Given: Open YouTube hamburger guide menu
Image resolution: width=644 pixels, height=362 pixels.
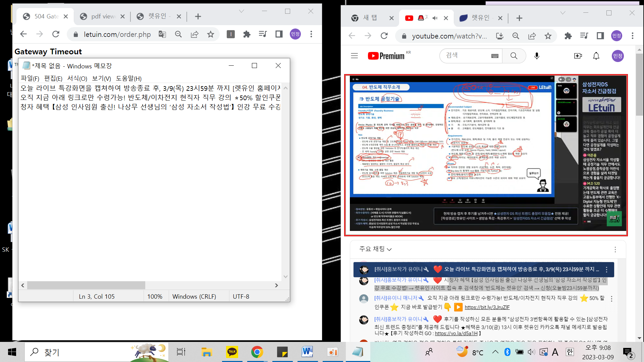Looking at the screenshot, I should (354, 56).
